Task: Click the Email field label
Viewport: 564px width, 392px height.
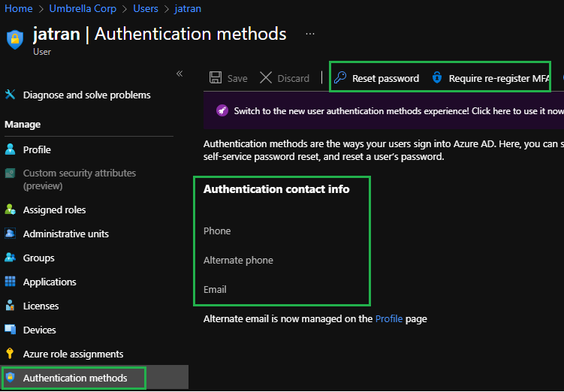Action: point(215,290)
